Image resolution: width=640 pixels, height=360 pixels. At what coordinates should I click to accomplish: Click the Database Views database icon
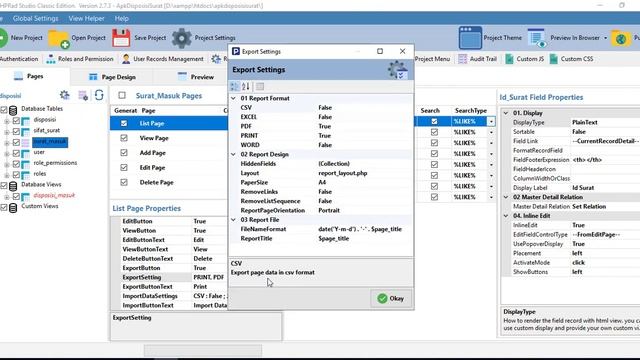pyautogui.click(x=13, y=186)
